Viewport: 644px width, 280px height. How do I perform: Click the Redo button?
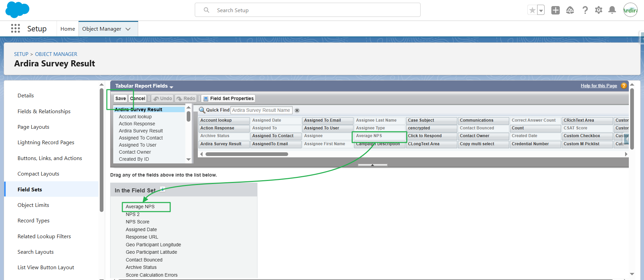pos(186,98)
